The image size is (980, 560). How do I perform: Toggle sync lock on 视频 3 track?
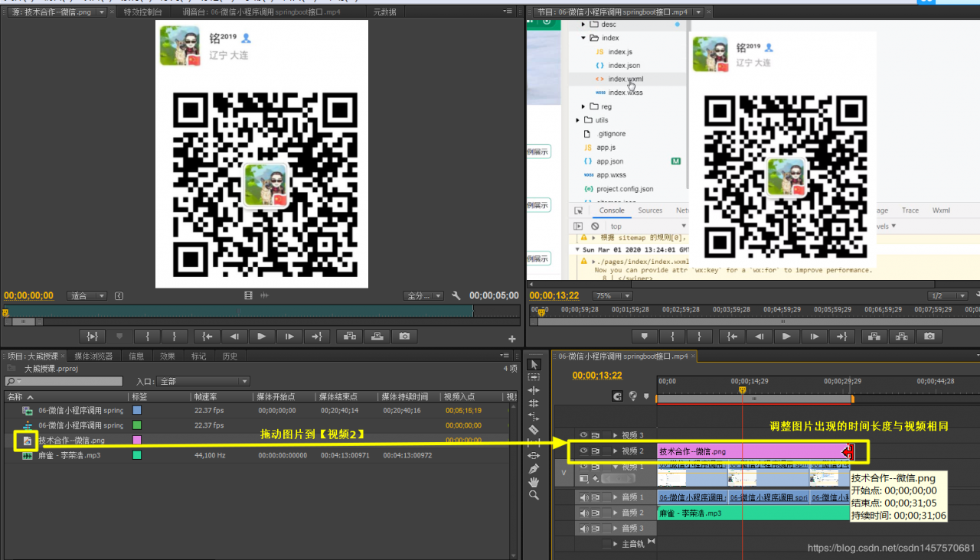[x=595, y=435]
